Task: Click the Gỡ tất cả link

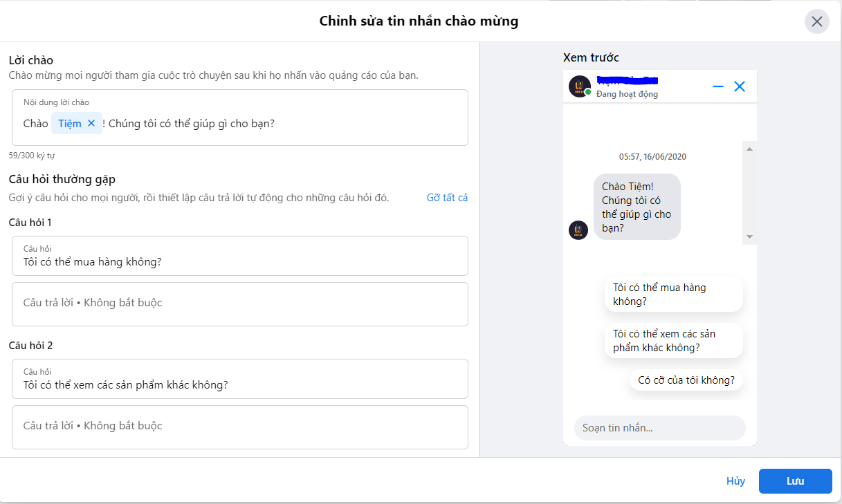Action: point(447,198)
